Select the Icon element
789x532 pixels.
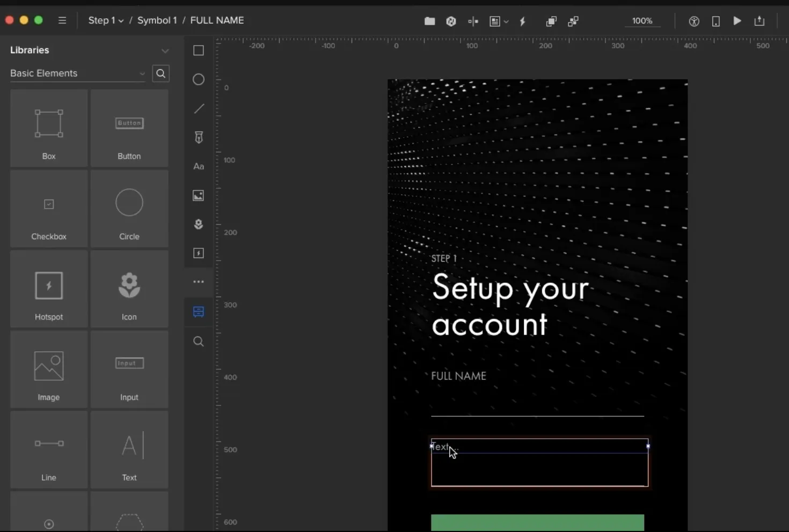[129, 289]
